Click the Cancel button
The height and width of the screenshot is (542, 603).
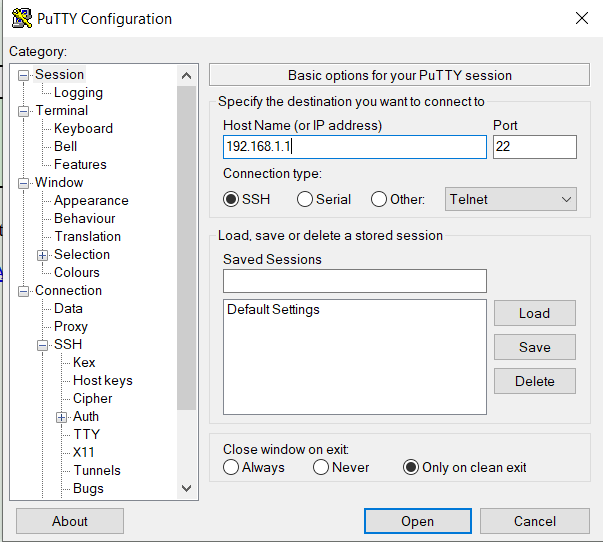coord(535,521)
